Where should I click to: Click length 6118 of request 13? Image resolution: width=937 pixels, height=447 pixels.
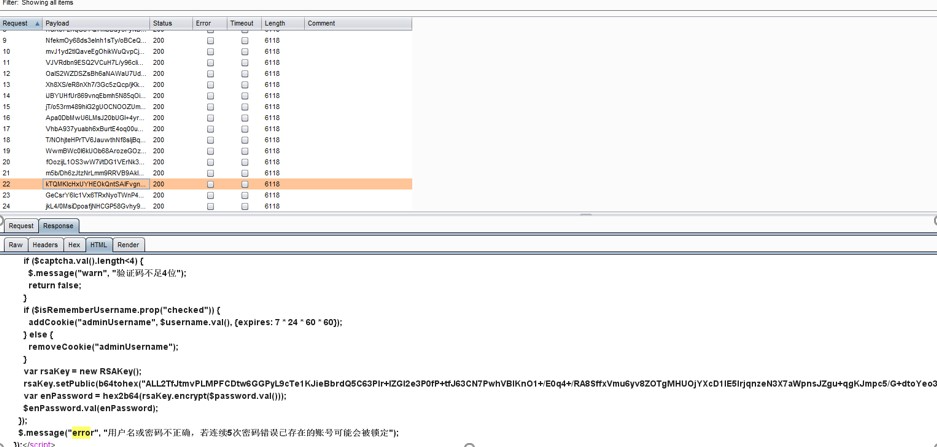[271, 85]
